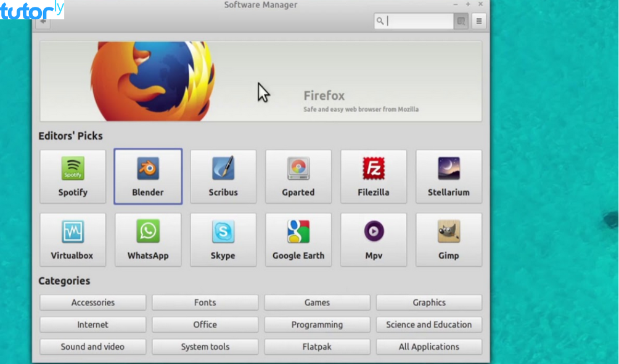Browse the Fonts category
The image size is (619, 364).
click(x=205, y=302)
